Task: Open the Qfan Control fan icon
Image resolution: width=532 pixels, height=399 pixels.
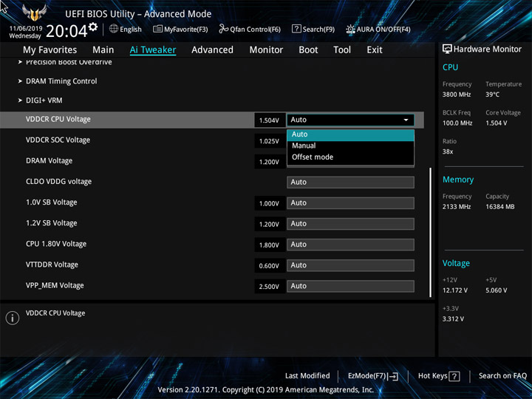Action: point(223,29)
